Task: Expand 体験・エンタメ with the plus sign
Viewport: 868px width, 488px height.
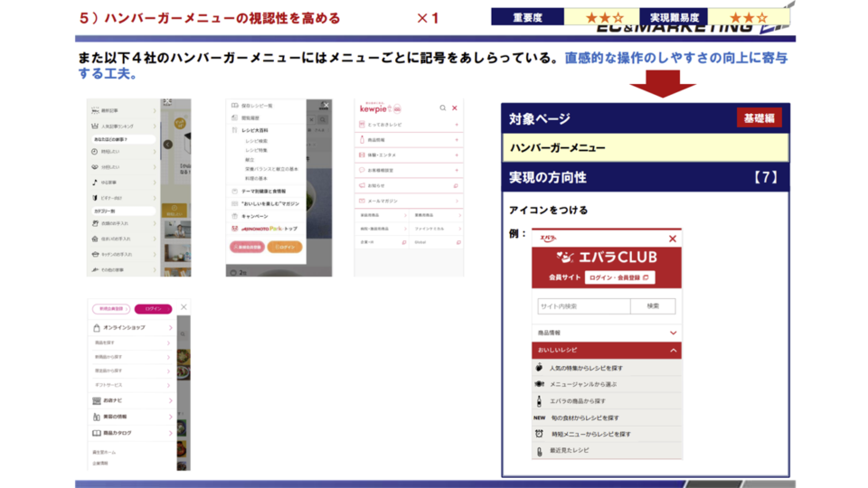Action: pyautogui.click(x=457, y=155)
